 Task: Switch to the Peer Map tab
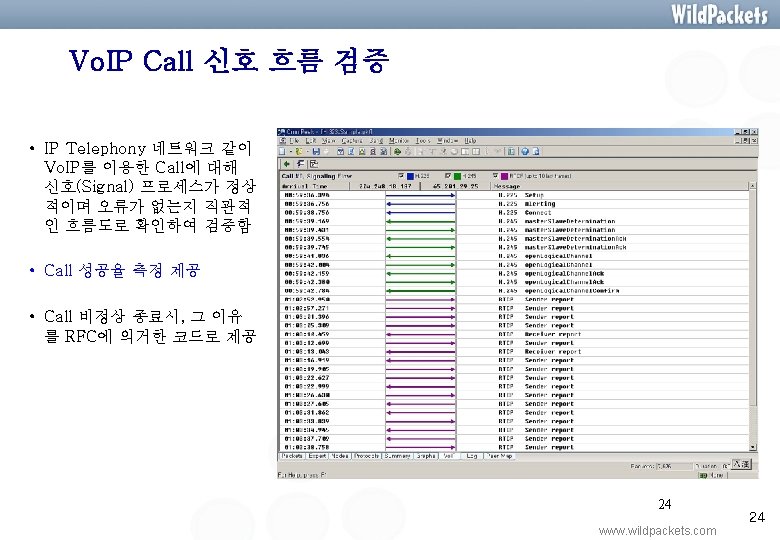pyautogui.click(x=499, y=456)
